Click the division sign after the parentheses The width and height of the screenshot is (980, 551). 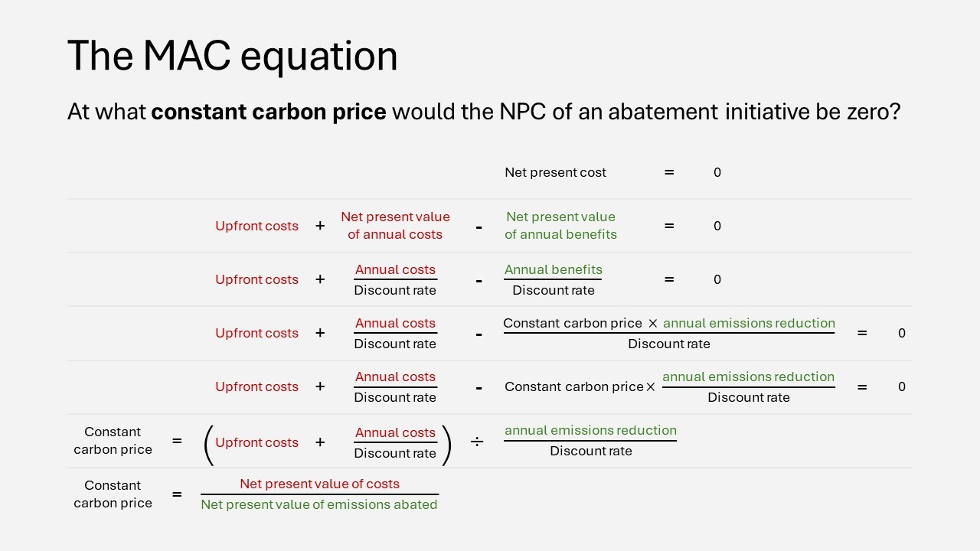(x=476, y=442)
